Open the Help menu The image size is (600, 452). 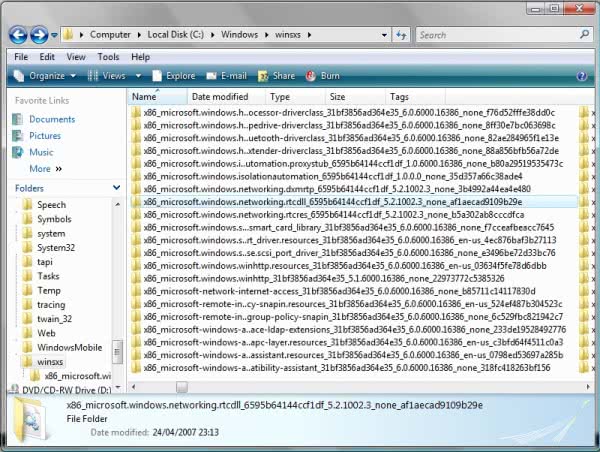(140, 57)
